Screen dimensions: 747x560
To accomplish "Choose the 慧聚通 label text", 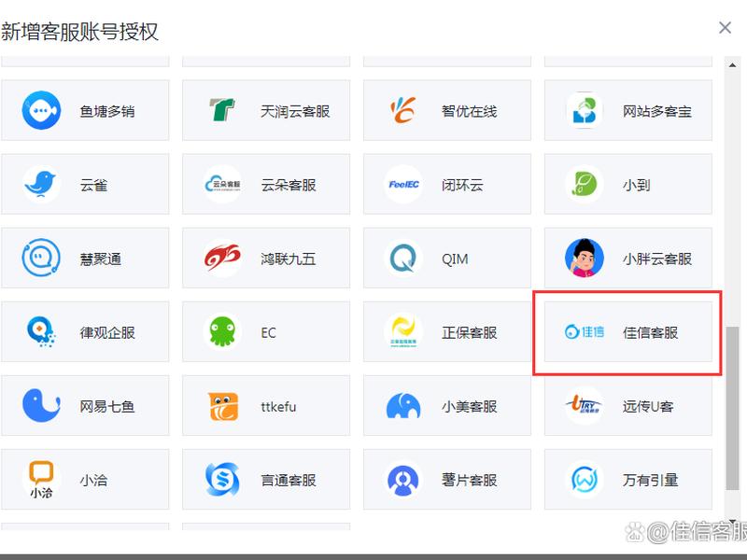I will pyautogui.click(x=101, y=259).
